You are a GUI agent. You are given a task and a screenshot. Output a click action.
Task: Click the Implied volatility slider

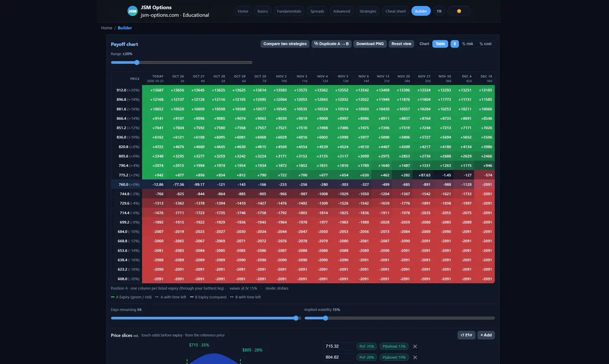pyautogui.click(x=399, y=318)
